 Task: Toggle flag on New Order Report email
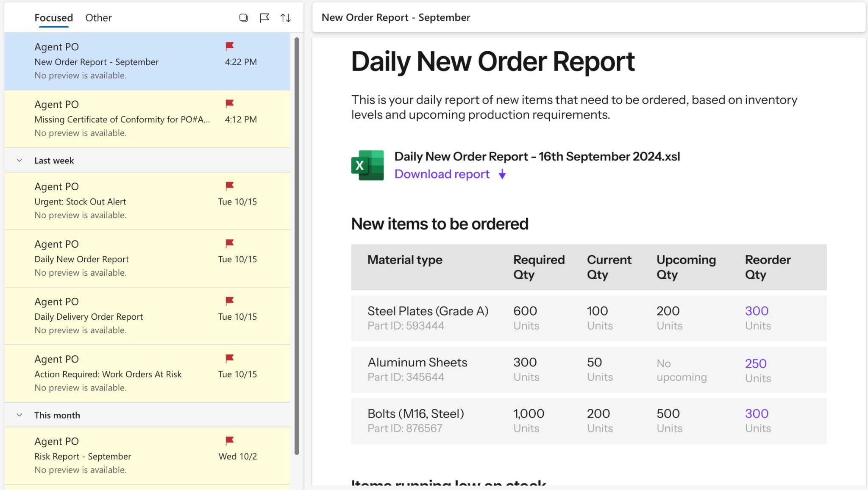[x=230, y=46]
